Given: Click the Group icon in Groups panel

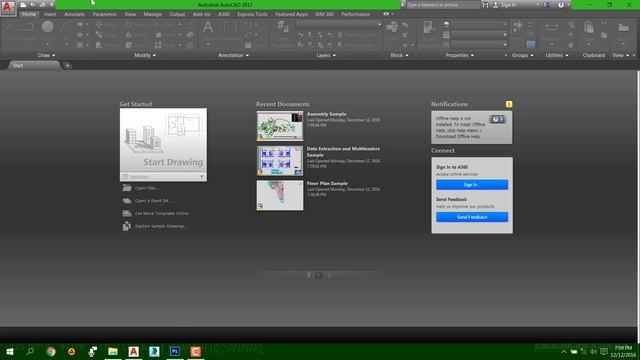Looking at the screenshot, I should [x=517, y=27].
